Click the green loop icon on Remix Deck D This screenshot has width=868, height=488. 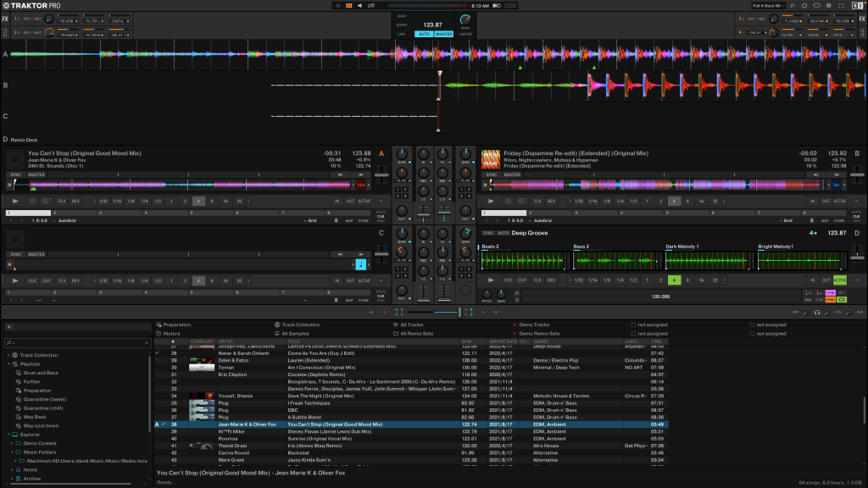tap(842, 300)
